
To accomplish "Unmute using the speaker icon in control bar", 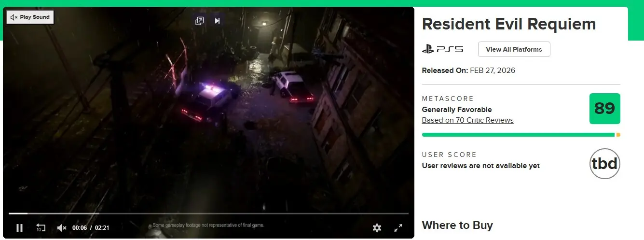I will coord(62,228).
